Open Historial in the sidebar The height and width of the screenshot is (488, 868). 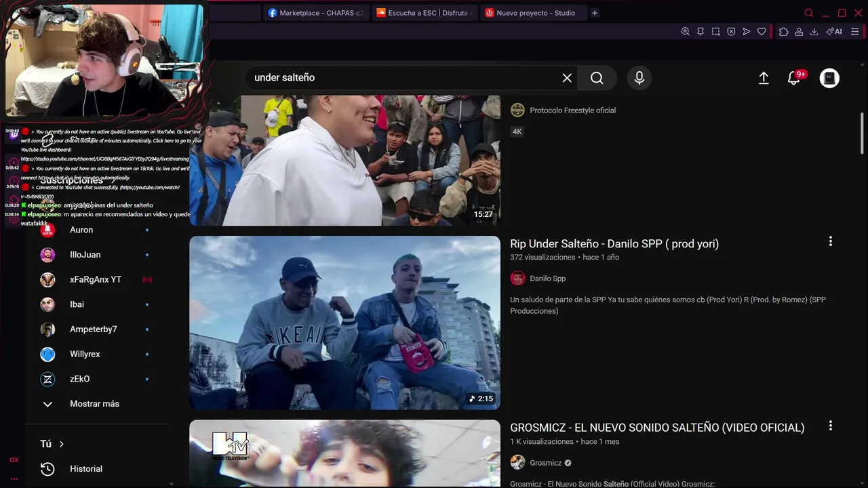[98, 469]
